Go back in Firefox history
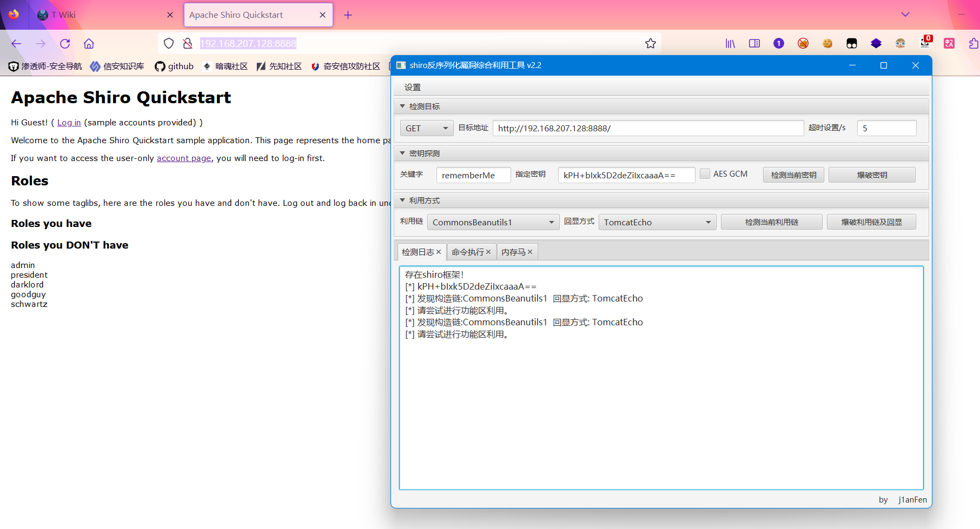This screenshot has height=529, width=980. 16,44
